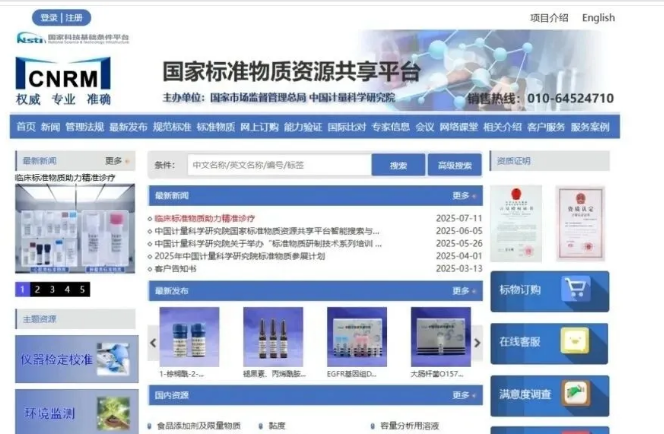Open 新闻 navigation item
Image resolution: width=664 pixels, height=434 pixels.
[50, 127]
